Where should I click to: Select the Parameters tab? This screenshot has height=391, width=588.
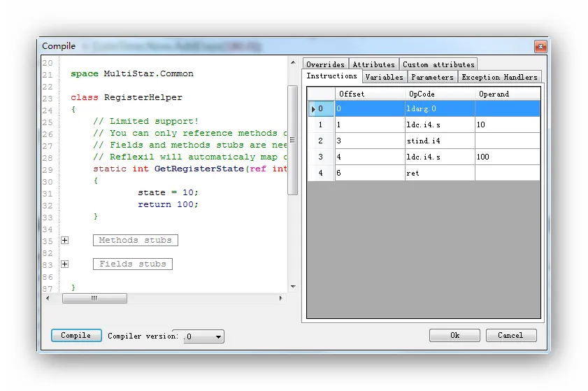click(432, 77)
